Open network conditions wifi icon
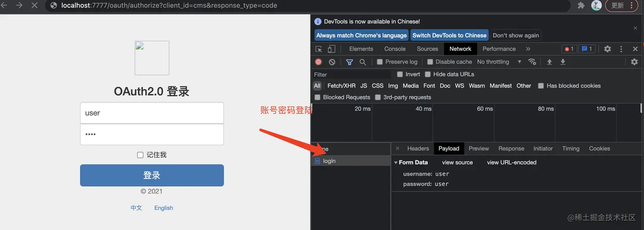 pos(532,62)
